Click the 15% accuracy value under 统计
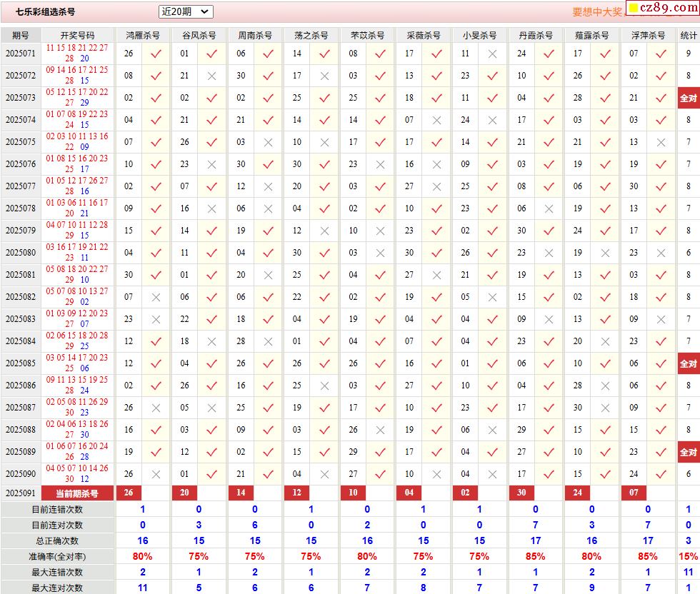 point(688,556)
